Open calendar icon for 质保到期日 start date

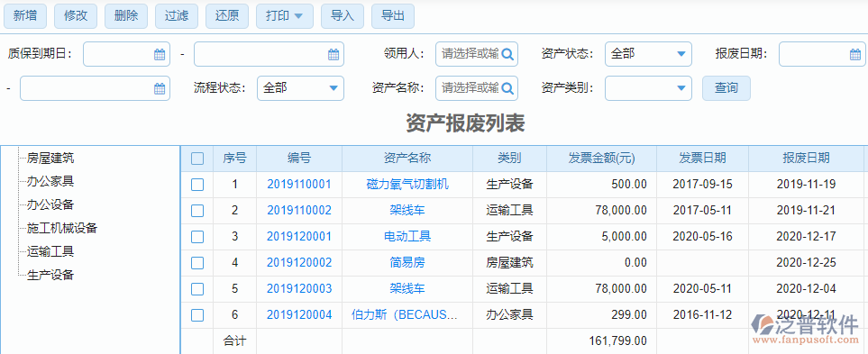click(x=160, y=54)
